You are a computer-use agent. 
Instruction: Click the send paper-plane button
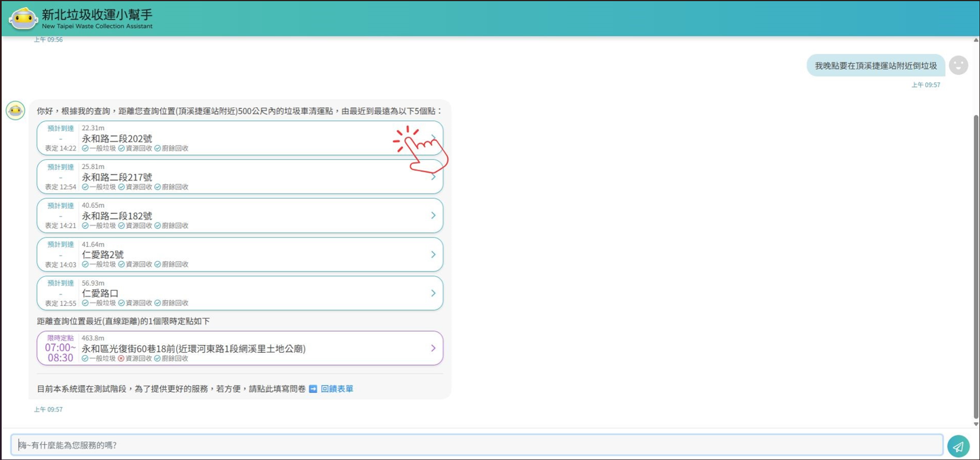click(x=958, y=446)
